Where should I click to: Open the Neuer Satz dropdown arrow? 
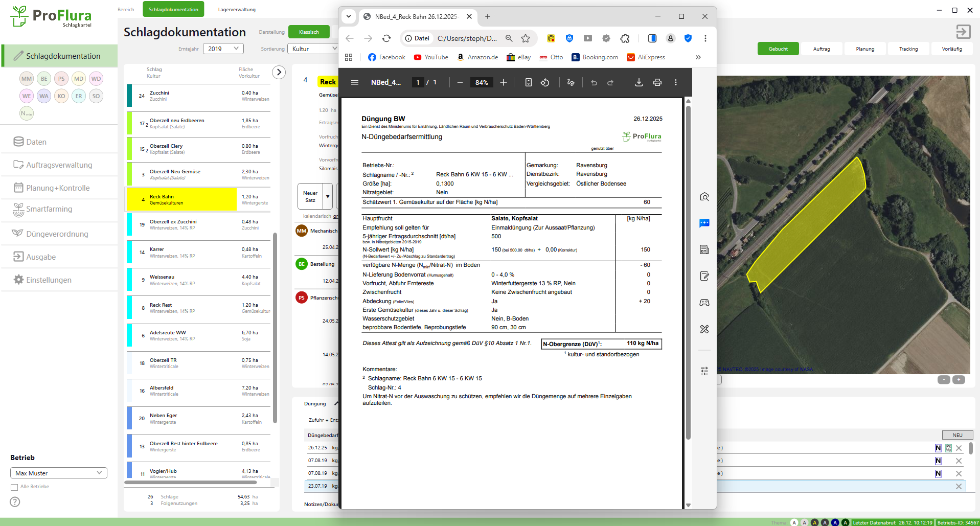[x=328, y=196]
